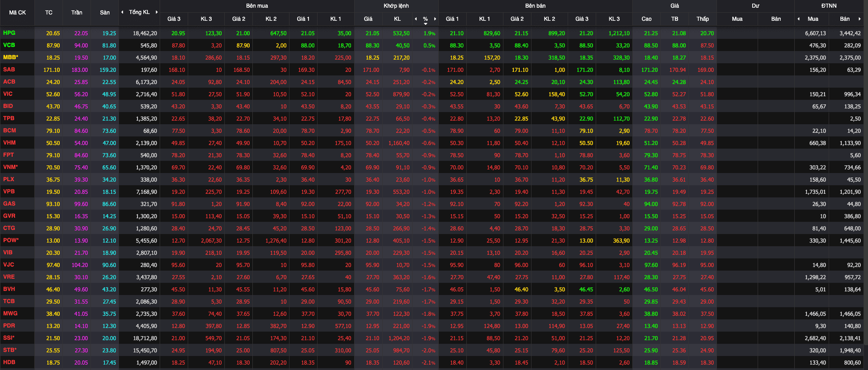Open the VNM* stock symbol

click(x=11, y=167)
